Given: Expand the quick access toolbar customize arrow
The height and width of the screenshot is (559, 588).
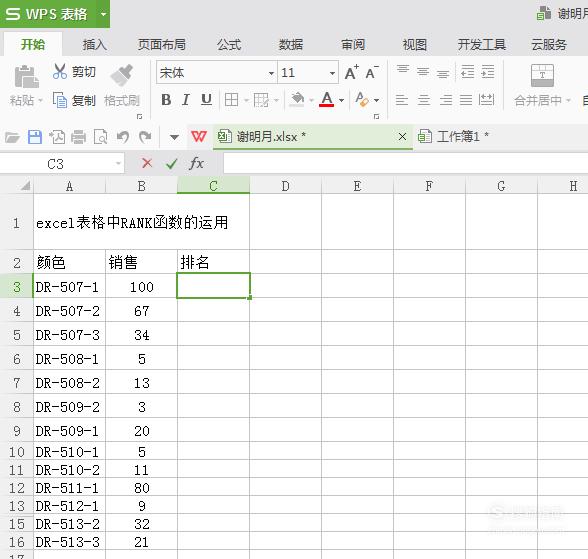Looking at the screenshot, I should click(x=174, y=137).
